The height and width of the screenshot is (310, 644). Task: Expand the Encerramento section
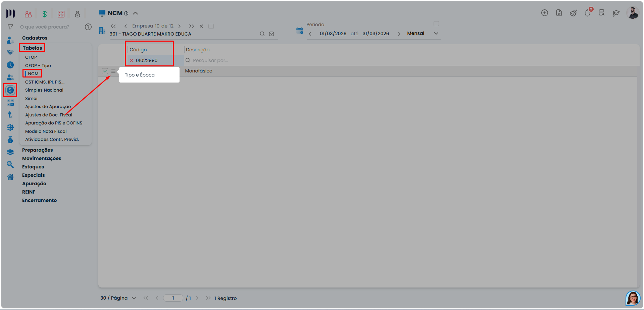pos(40,200)
